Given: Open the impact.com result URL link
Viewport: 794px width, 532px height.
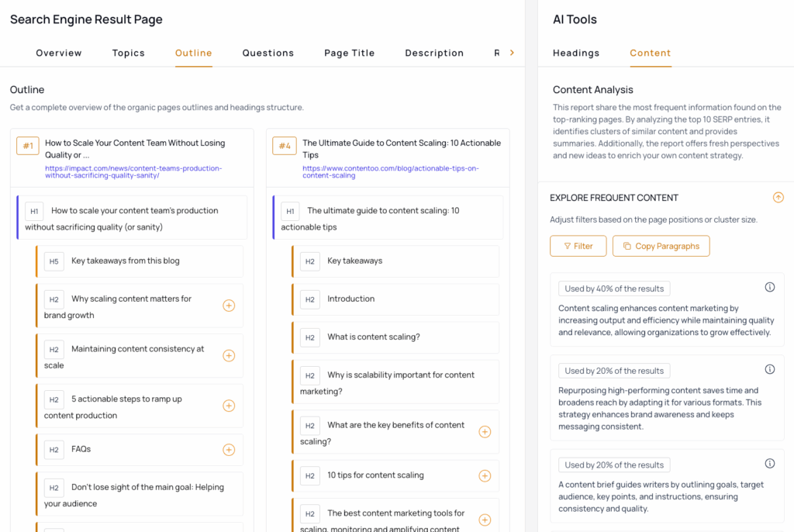Looking at the screenshot, I should 133,171.
